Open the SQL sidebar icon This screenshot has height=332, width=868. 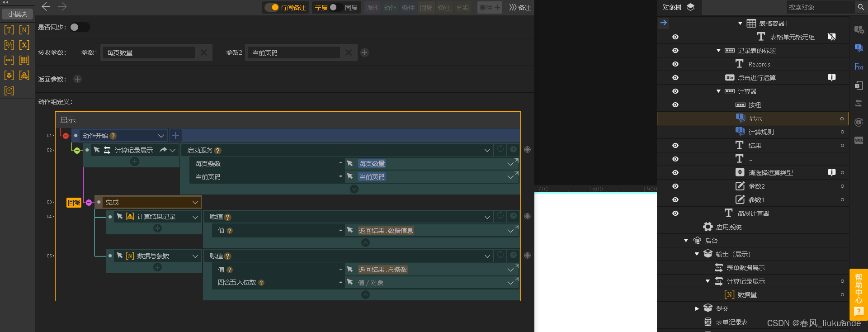[859, 140]
